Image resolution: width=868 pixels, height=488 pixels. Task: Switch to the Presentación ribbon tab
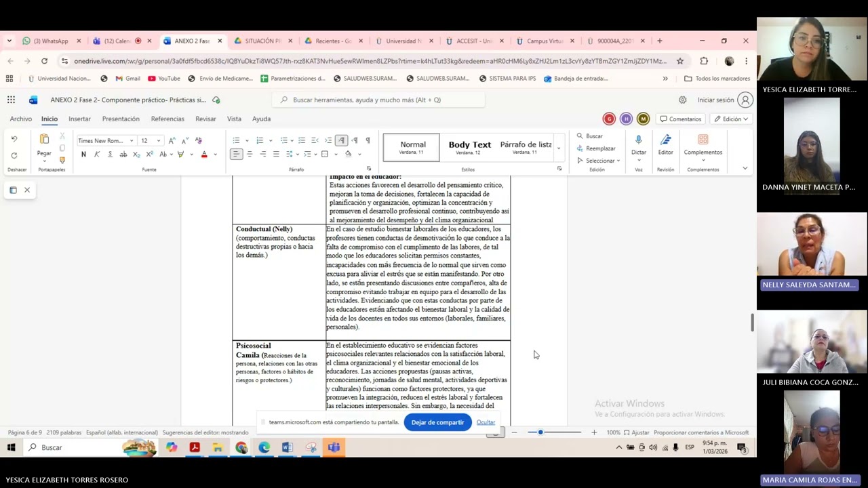pos(121,119)
